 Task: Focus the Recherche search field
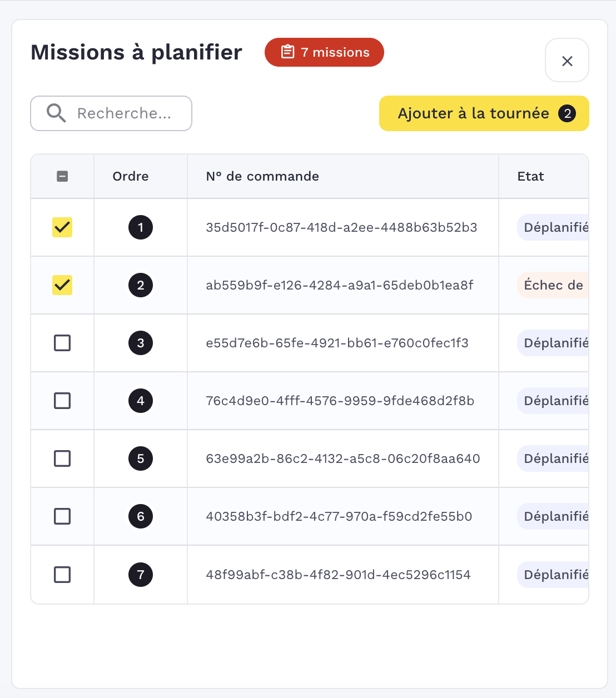(x=124, y=113)
